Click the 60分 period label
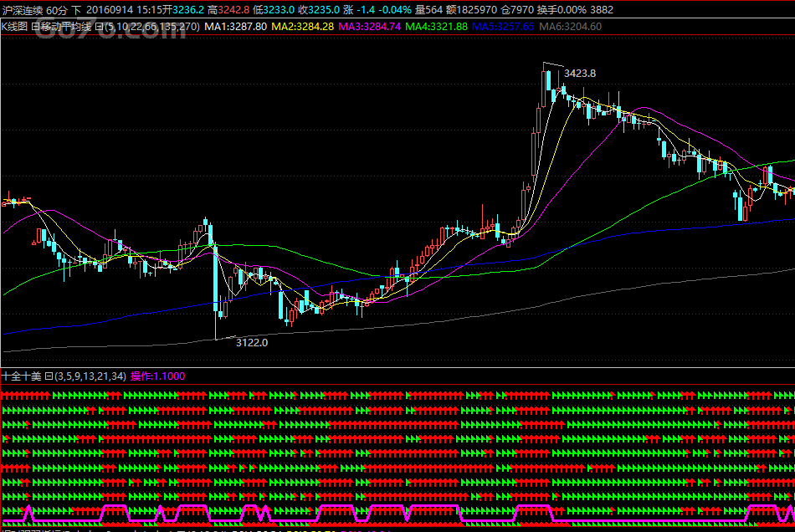Viewport: 795px width, 532px height. click(x=57, y=10)
